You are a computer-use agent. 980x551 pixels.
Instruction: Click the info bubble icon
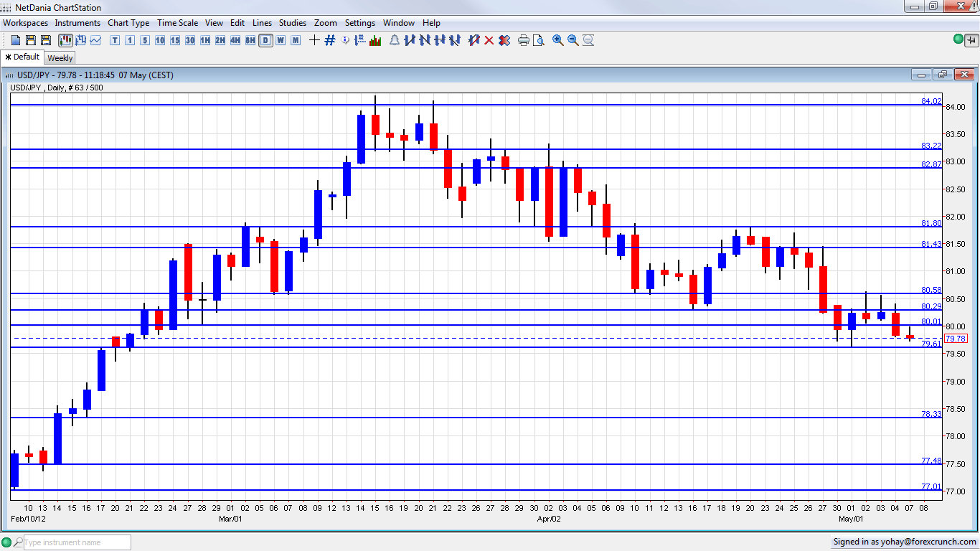[345, 40]
